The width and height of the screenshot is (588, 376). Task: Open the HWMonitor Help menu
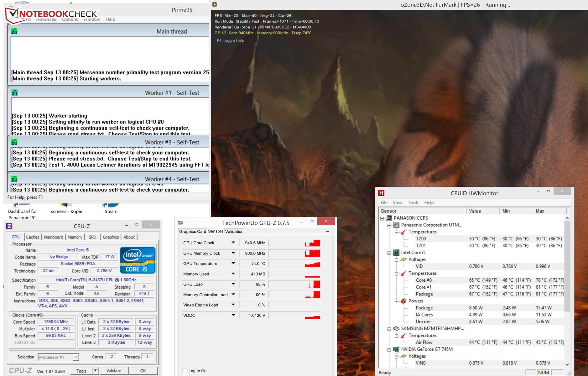429,202
